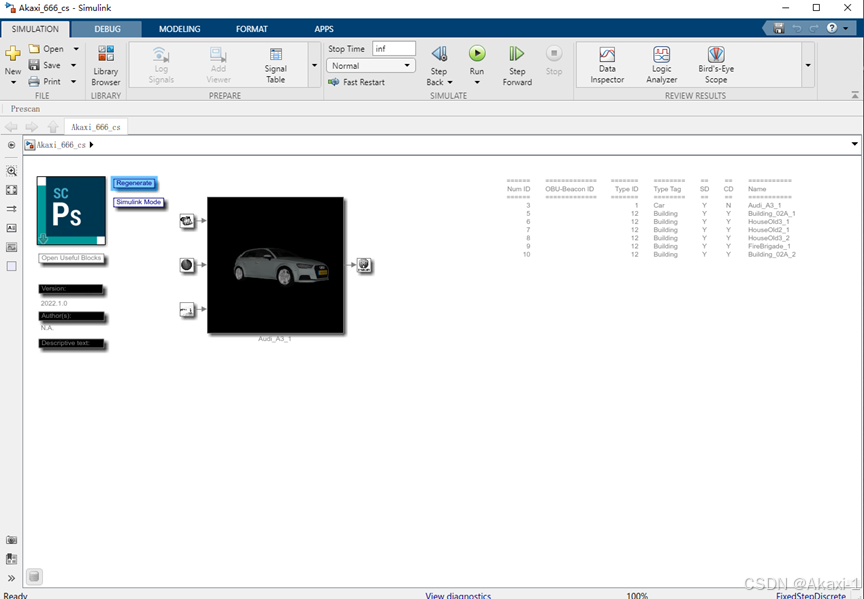
Task: Click the middle sphere input block
Action: 187,265
